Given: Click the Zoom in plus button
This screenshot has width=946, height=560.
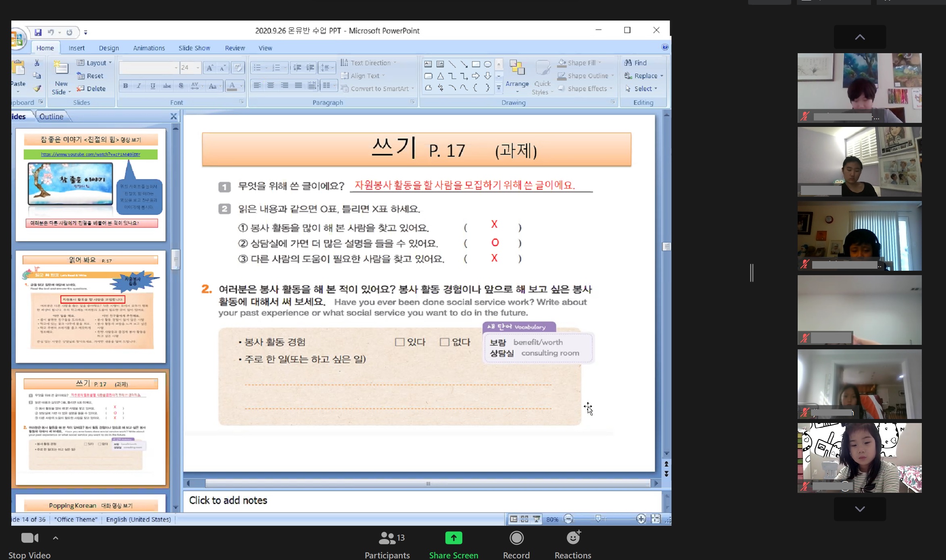Looking at the screenshot, I should click(x=641, y=519).
